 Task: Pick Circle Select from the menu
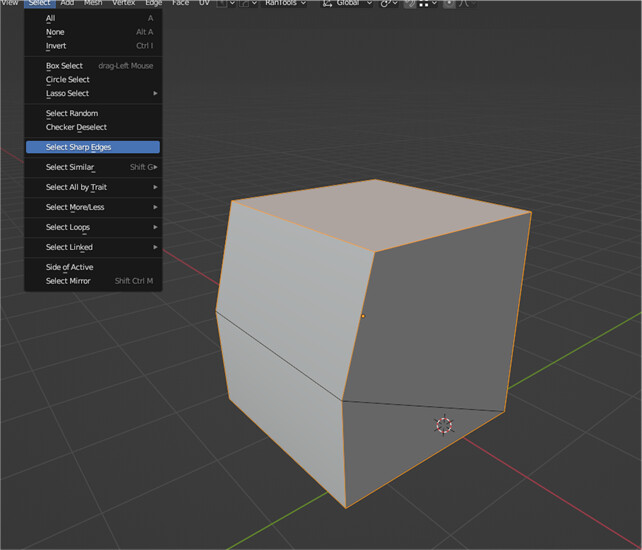[93, 79]
